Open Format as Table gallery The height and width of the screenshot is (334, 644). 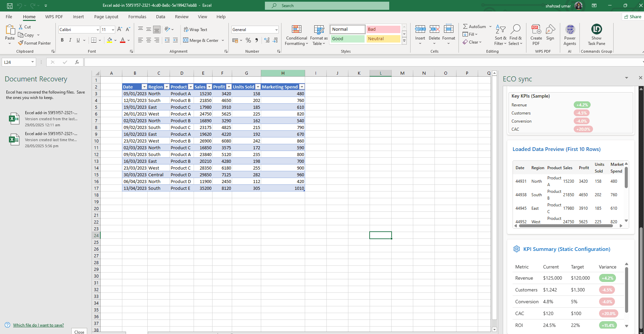[319, 35]
